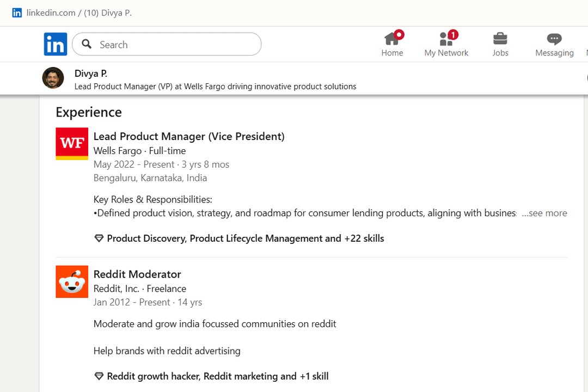Click the search magnifying glass icon
The width and height of the screenshot is (588, 392).
tap(87, 44)
